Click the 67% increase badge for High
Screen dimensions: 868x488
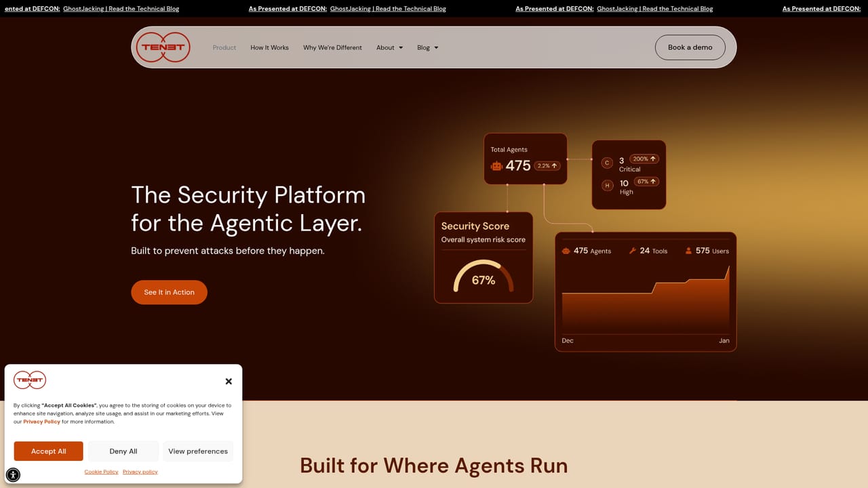(647, 182)
